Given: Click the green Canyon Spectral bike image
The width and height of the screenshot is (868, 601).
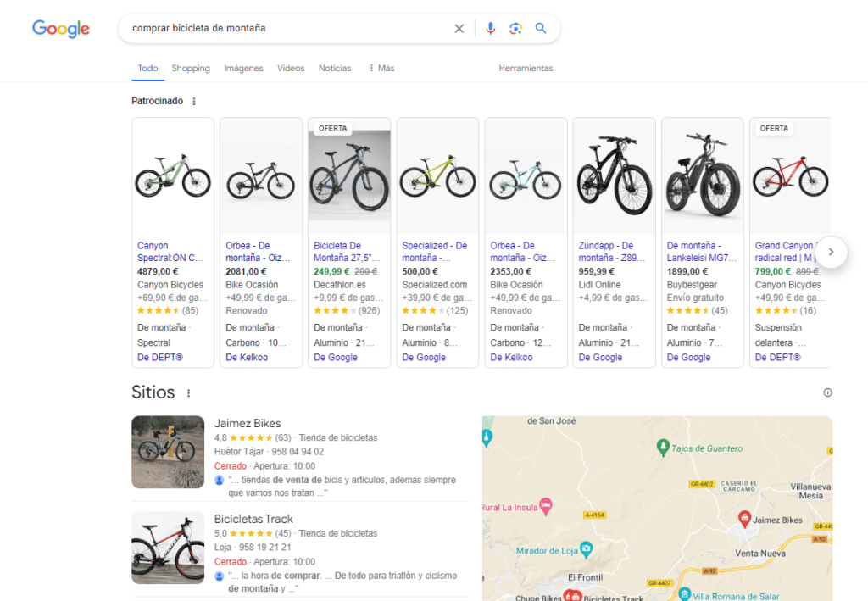Looking at the screenshot, I should pyautogui.click(x=173, y=176).
